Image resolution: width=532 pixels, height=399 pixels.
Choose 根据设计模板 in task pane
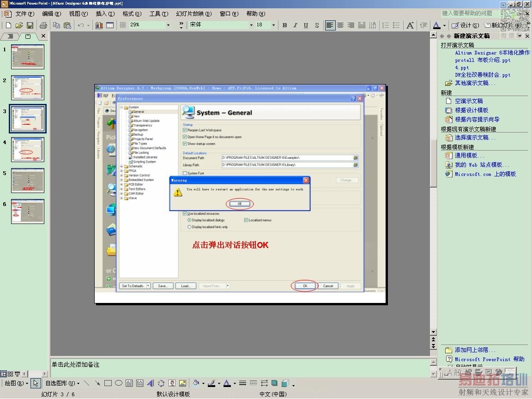tap(471, 110)
